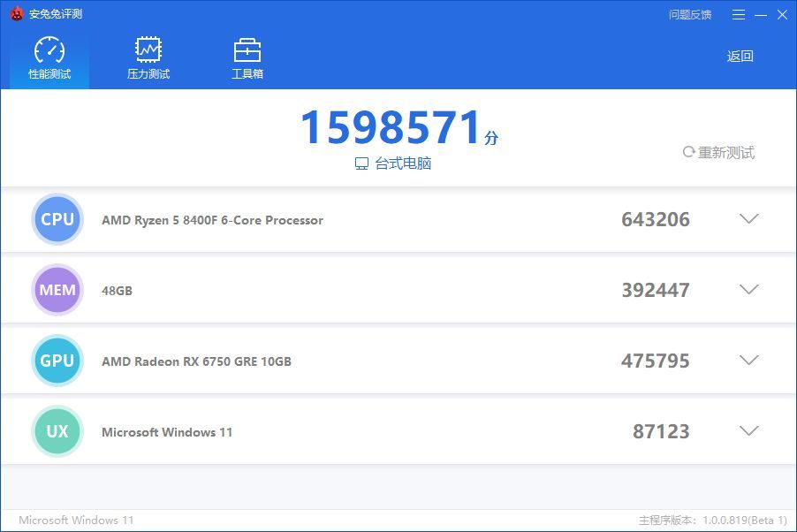Image resolution: width=797 pixels, height=532 pixels.
Task: Click the 安兔兔评测 window title
Action: 56,14
